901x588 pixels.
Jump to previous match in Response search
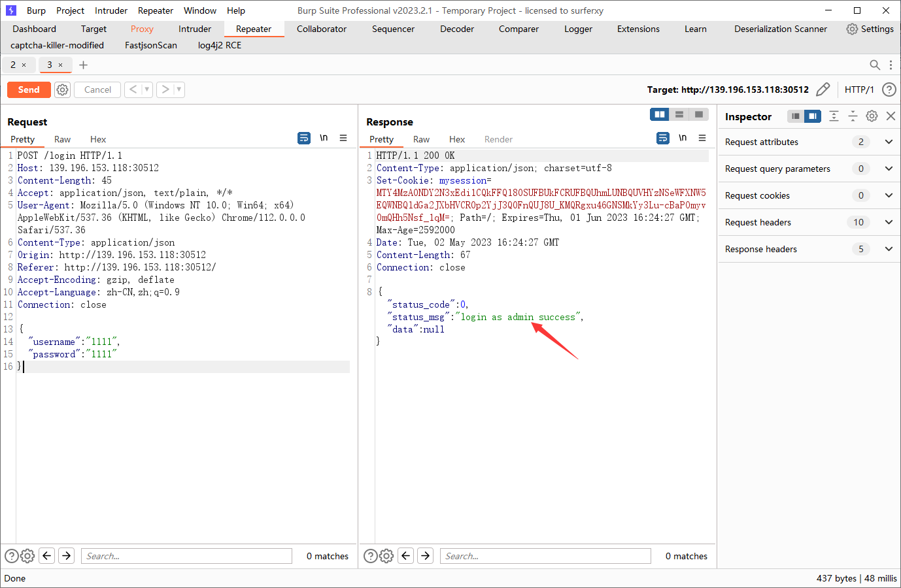pos(406,556)
